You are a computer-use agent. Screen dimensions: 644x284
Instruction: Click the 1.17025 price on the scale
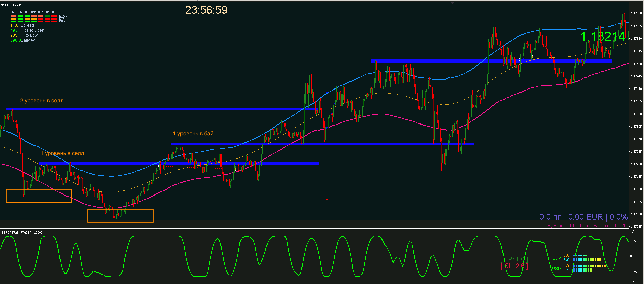point(636,227)
